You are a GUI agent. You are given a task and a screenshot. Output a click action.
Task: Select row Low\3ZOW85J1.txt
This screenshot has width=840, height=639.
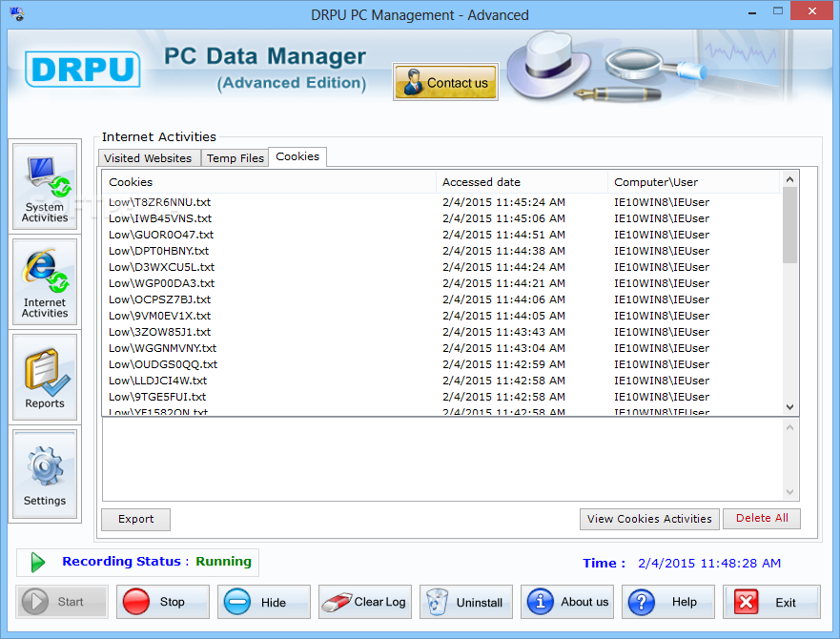[441, 332]
